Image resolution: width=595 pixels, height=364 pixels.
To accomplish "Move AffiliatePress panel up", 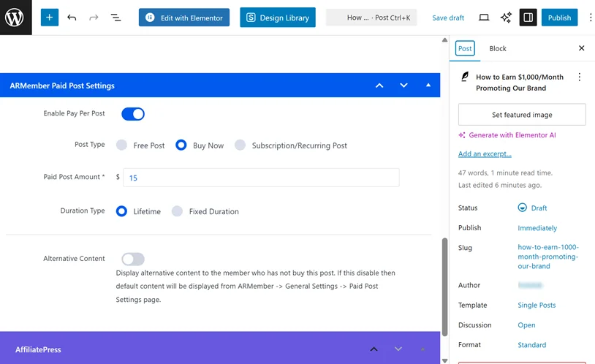I will [374, 349].
